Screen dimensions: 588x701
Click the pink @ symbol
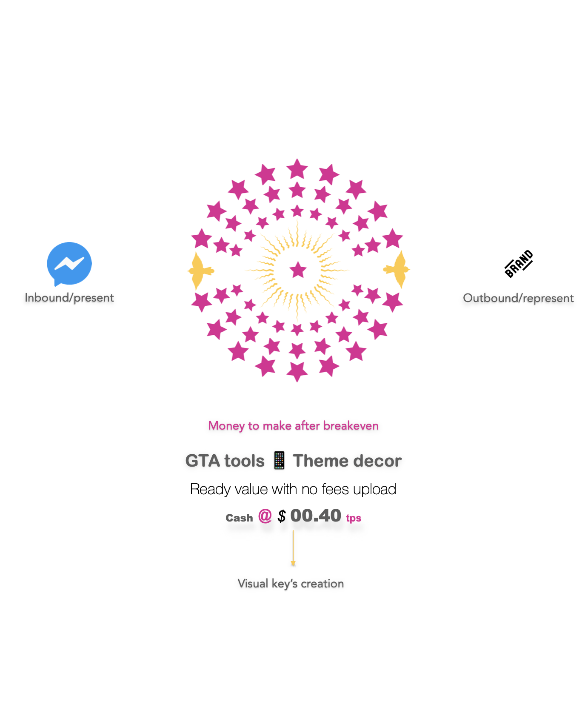(x=265, y=516)
